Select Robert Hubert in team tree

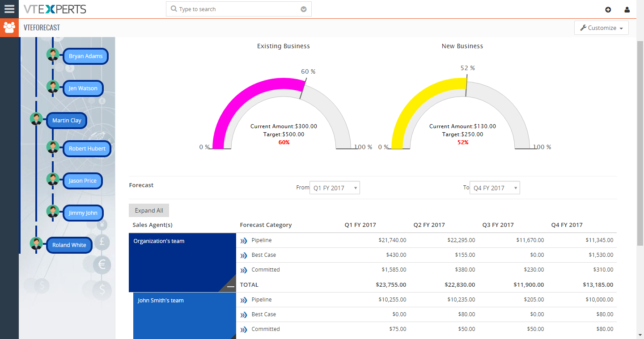87,149
